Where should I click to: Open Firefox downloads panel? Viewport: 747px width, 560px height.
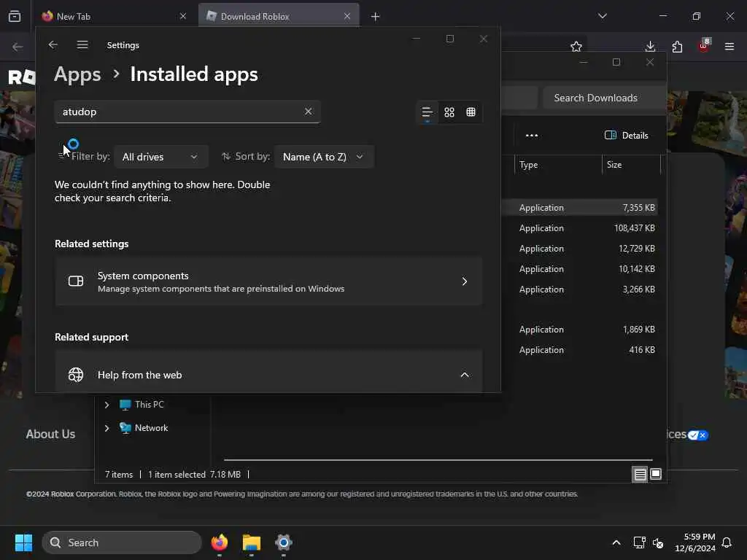click(x=650, y=47)
